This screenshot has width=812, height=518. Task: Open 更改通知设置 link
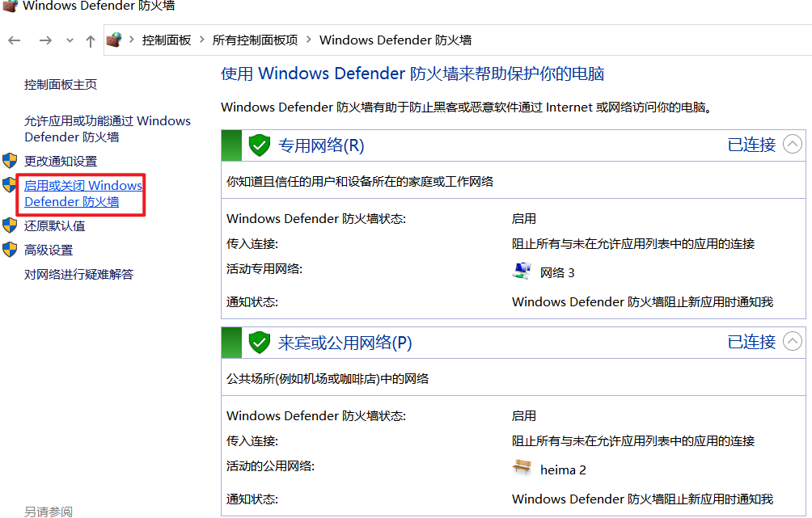tap(61, 161)
